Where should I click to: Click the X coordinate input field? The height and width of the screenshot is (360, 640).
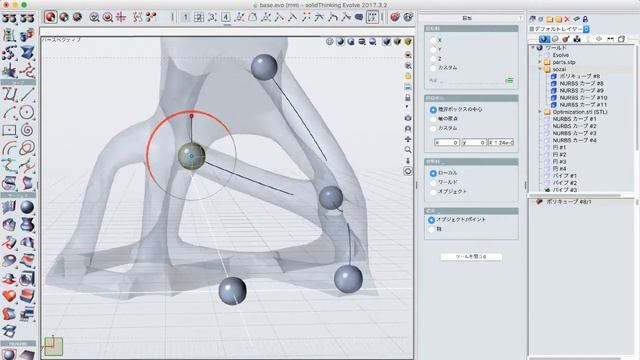pyautogui.click(x=447, y=142)
